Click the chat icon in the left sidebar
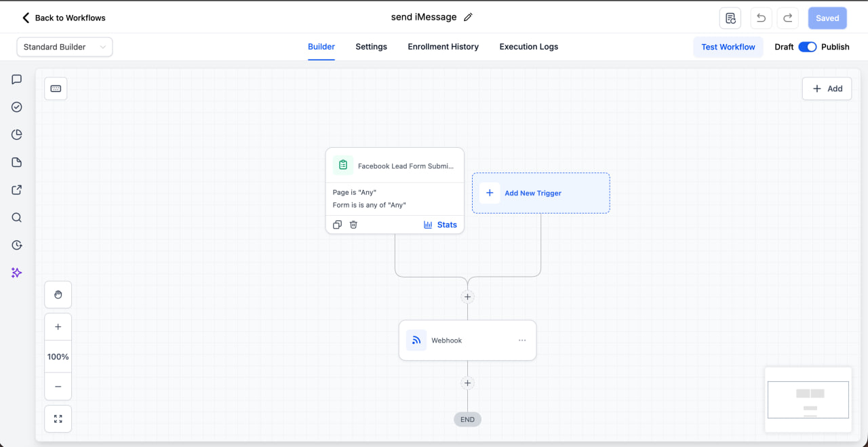 point(16,79)
